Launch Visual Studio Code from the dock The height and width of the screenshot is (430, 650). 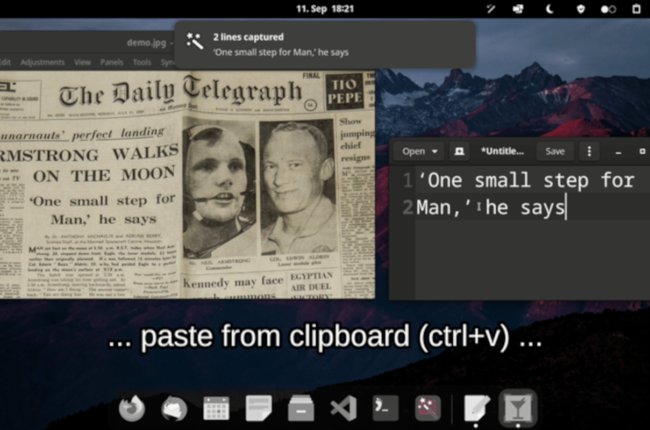click(344, 408)
